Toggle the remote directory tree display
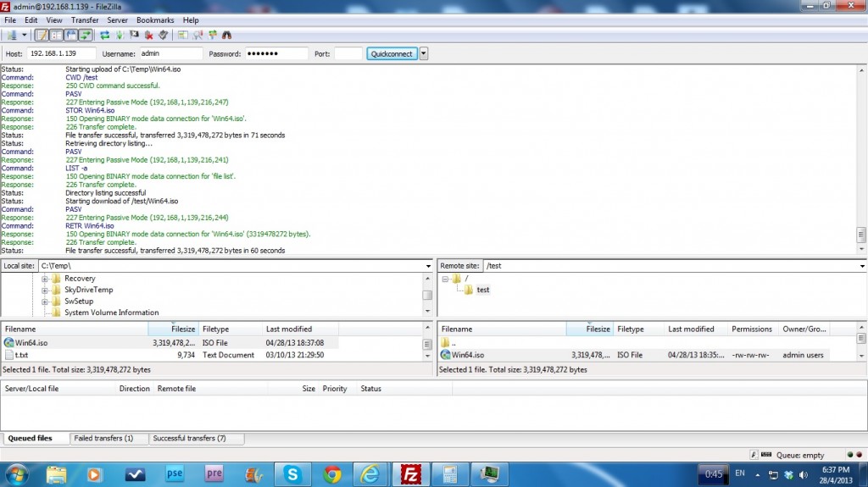Screen dimensions: 868x487 [71, 35]
